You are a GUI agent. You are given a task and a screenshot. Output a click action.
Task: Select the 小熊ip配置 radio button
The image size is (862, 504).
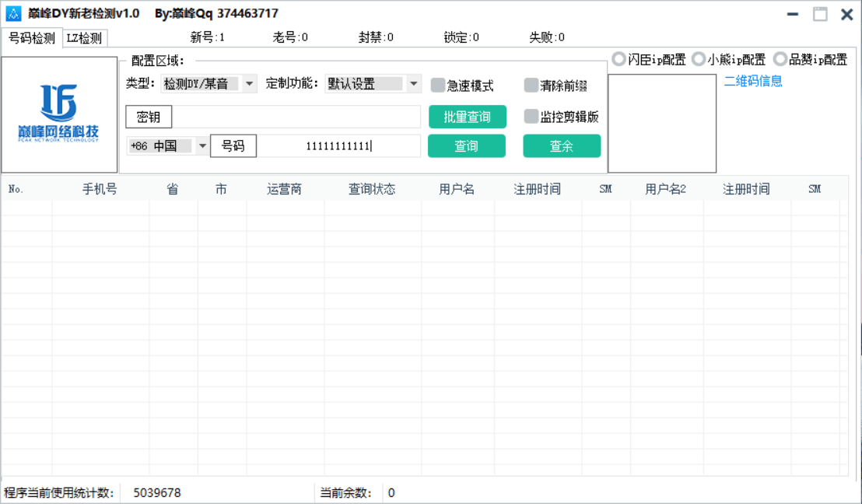coord(699,58)
